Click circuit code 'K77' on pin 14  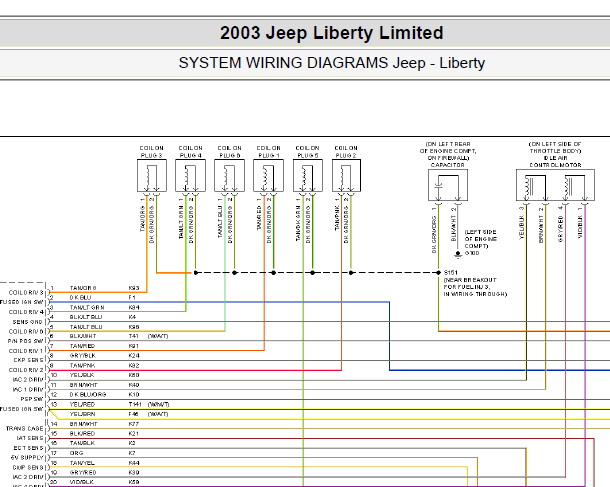[x=134, y=424]
